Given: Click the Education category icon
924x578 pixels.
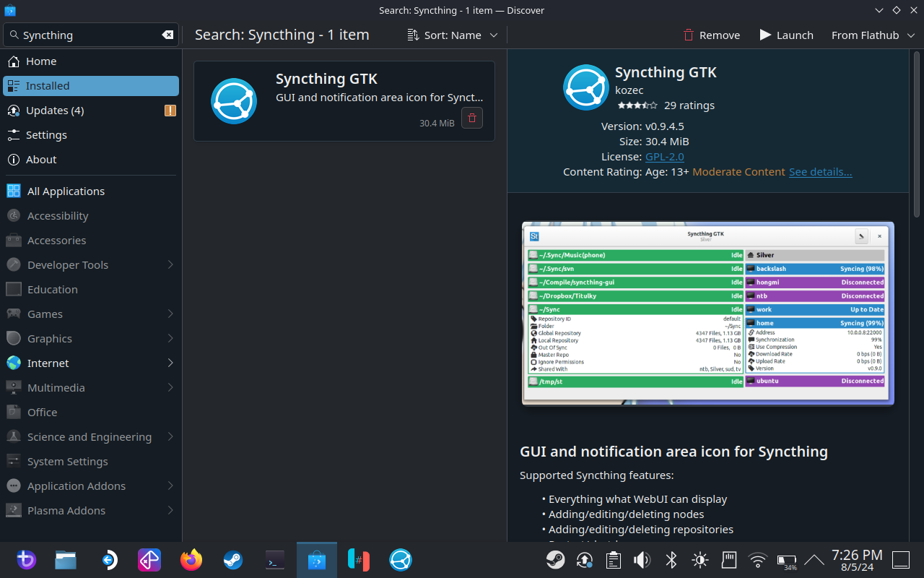Looking at the screenshot, I should pos(14,289).
